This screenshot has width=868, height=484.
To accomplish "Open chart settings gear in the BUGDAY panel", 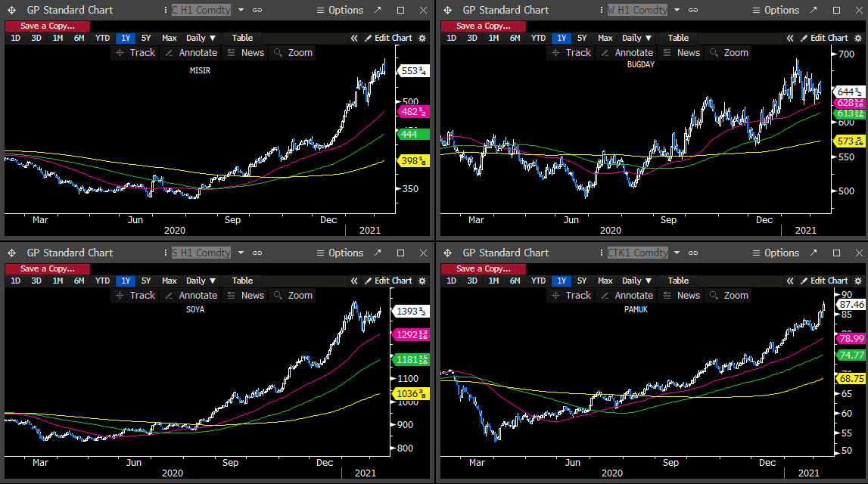I will click(858, 38).
